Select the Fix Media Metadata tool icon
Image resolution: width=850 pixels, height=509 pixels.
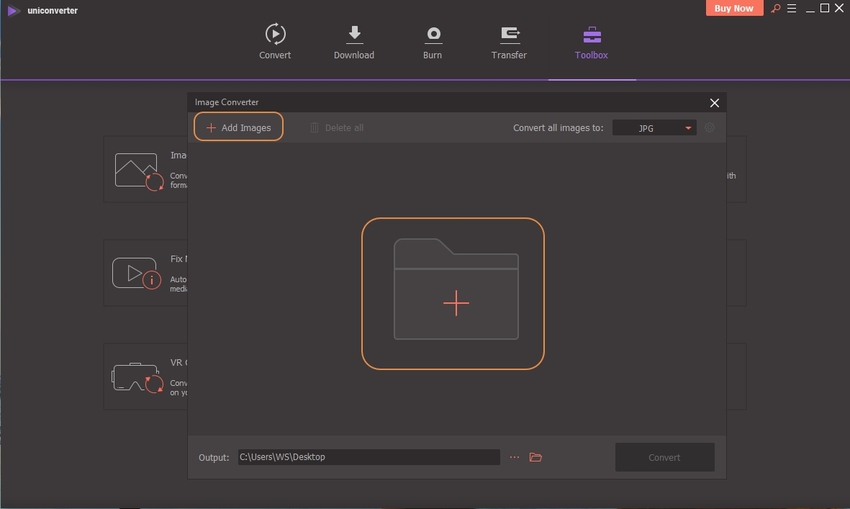click(x=137, y=274)
